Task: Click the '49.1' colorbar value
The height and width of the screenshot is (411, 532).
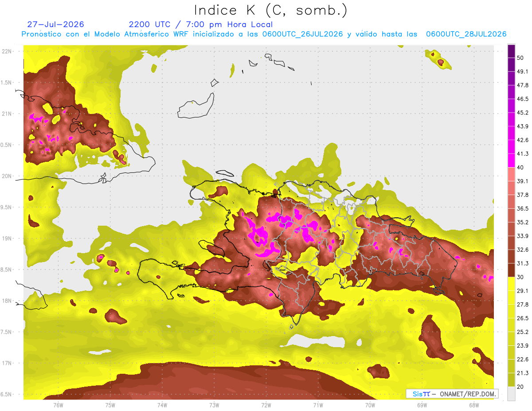Action: tap(522, 71)
